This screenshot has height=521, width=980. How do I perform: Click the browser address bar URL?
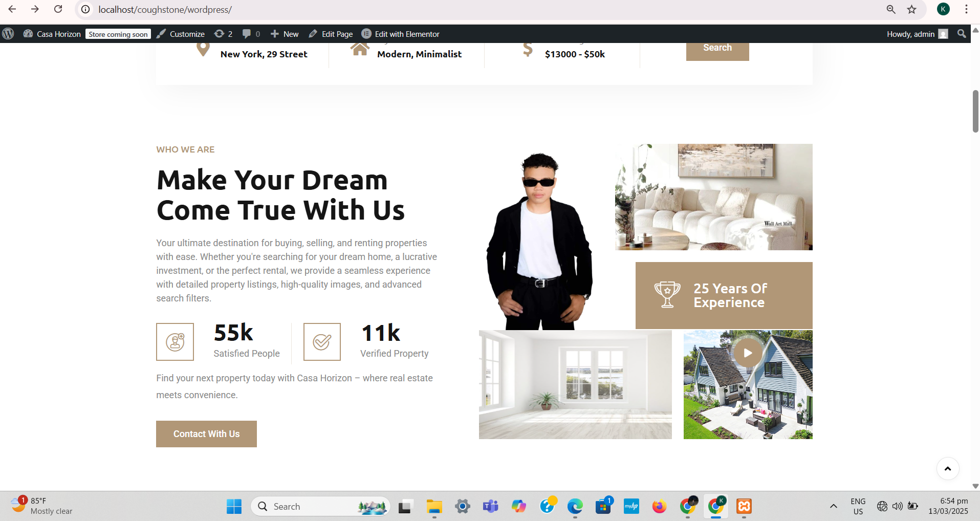[x=165, y=9]
